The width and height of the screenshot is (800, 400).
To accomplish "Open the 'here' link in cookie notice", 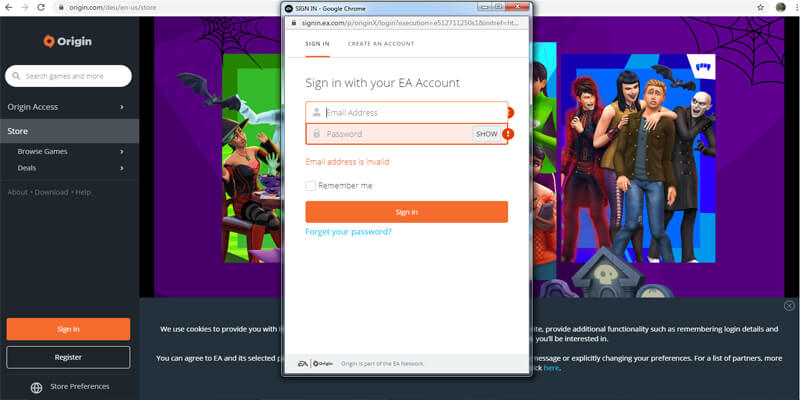I will [551, 368].
